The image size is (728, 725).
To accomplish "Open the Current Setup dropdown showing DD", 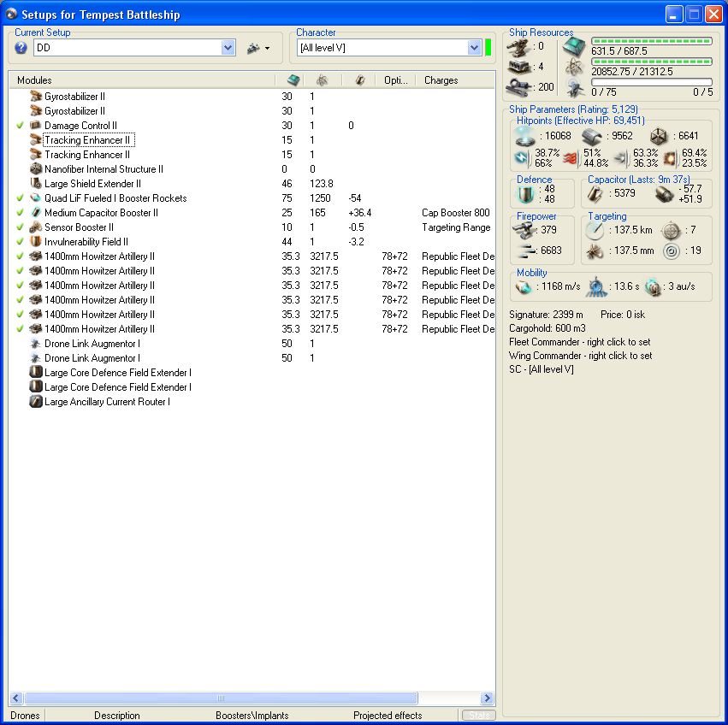I will point(134,47).
